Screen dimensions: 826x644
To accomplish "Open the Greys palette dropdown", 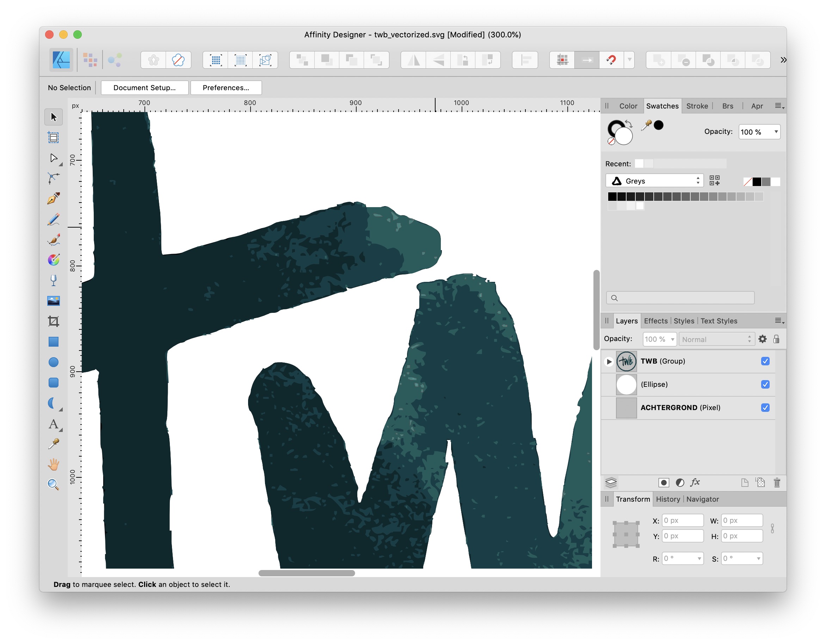I will tap(654, 181).
